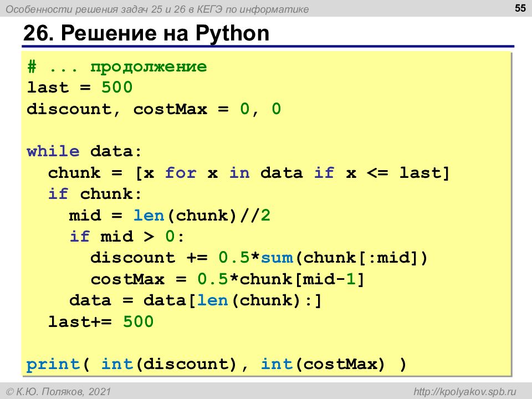The image size is (532, 399).
Task: Click the copyright text 'К.Ю. Поляков, 2021'
Action: tap(59, 392)
